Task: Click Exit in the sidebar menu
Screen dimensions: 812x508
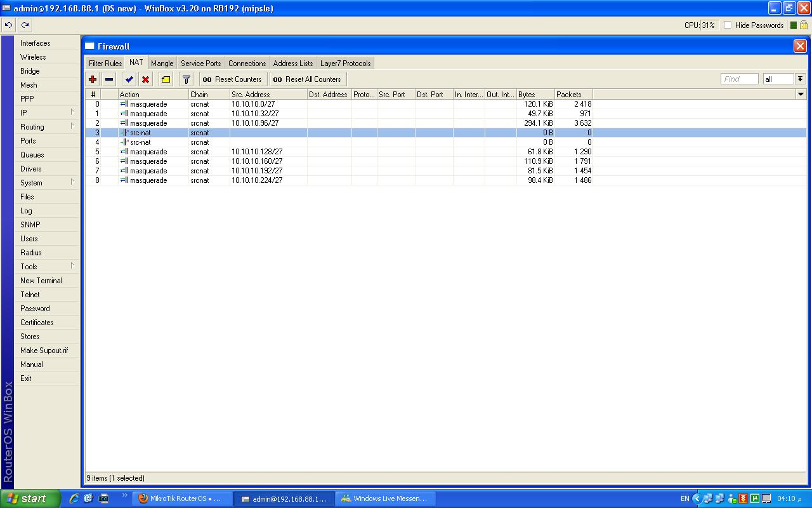Action: (x=48, y=378)
